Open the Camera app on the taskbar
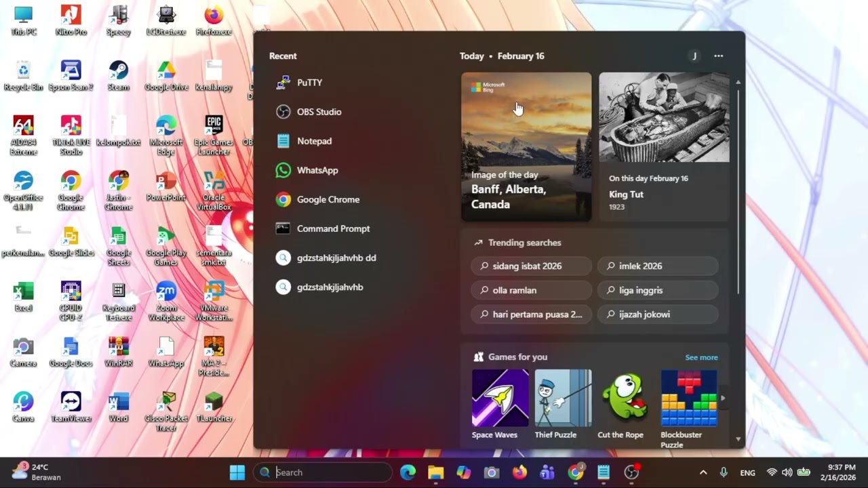 (492, 472)
